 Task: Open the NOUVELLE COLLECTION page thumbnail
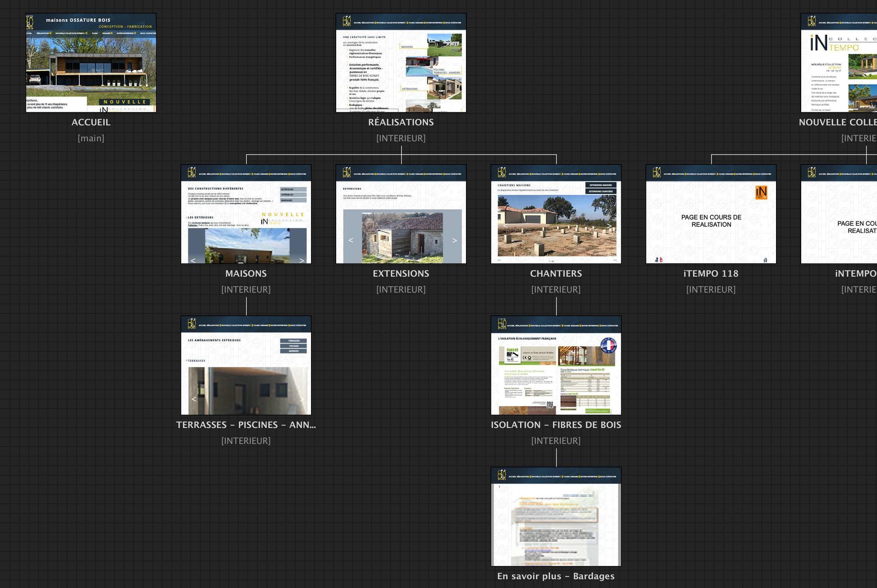tap(839, 63)
